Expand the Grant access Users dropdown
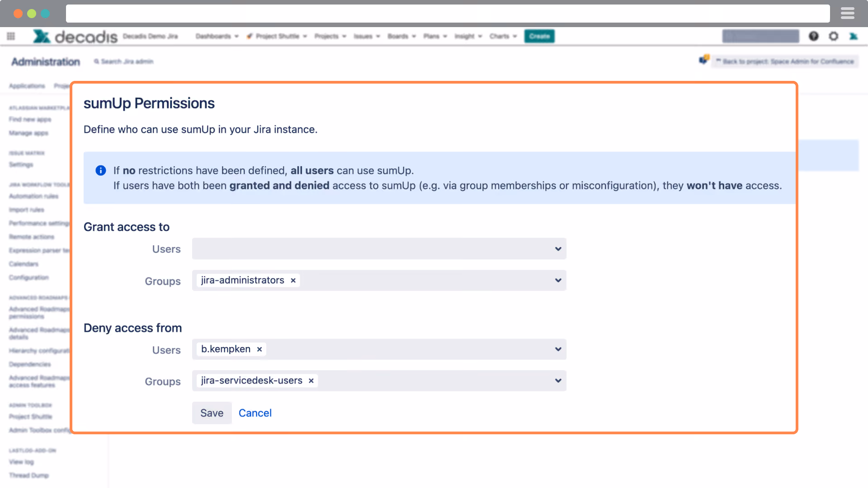This screenshot has width=868, height=488. coord(558,249)
